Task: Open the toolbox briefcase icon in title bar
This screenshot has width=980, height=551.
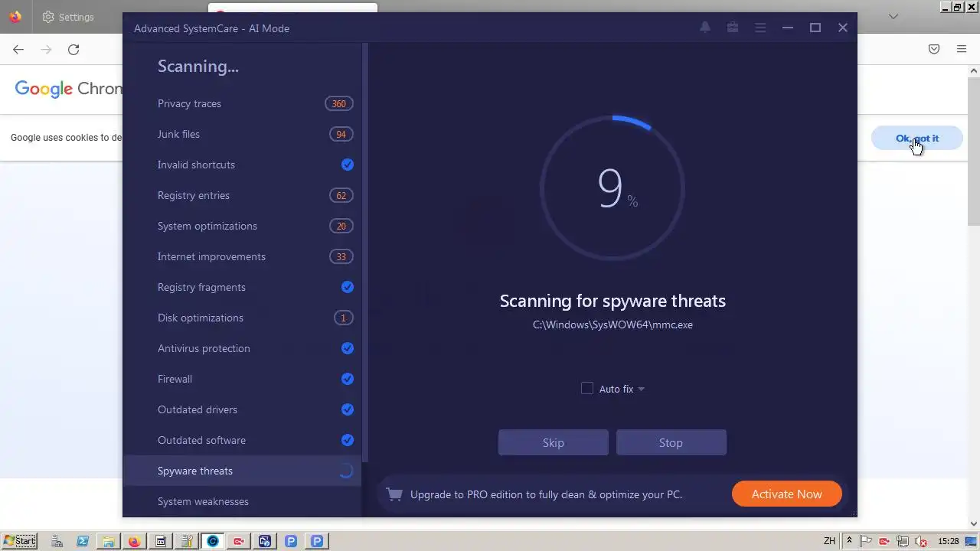Action: [733, 28]
